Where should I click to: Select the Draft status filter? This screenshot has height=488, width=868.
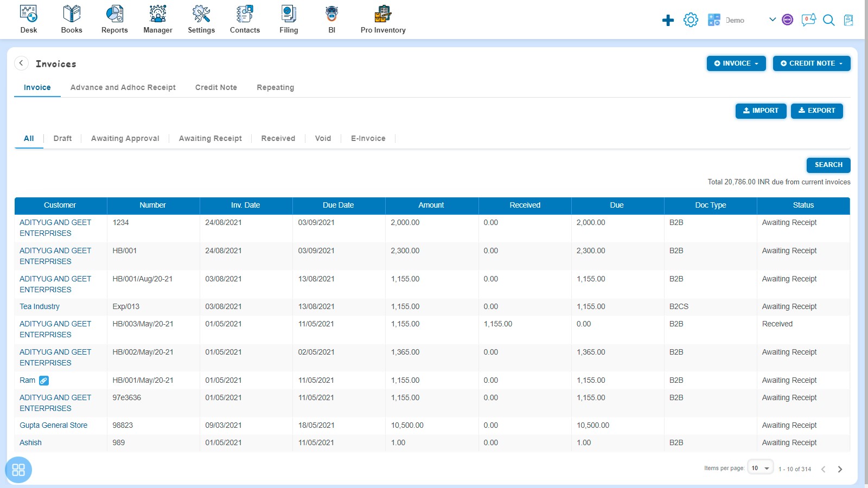tap(62, 138)
